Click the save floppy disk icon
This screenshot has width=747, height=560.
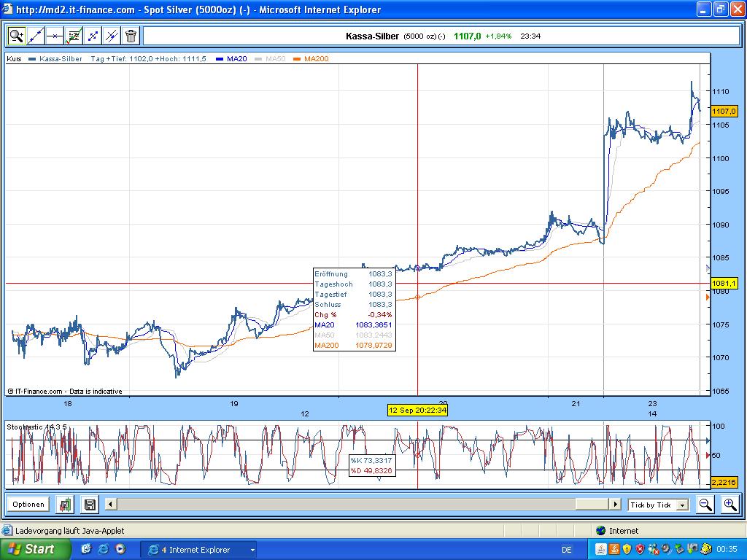(90, 505)
